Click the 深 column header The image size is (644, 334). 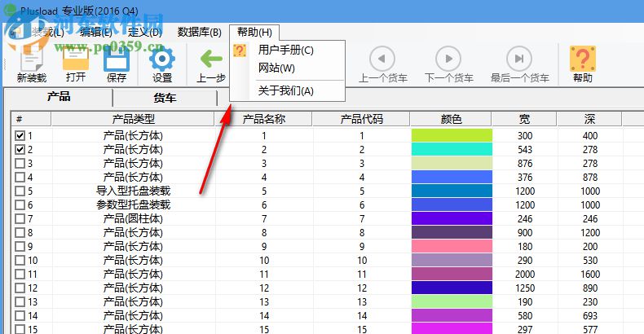click(x=589, y=120)
